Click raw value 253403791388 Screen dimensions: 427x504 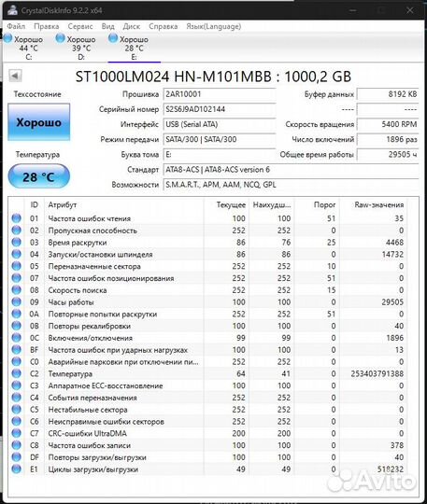377,373
